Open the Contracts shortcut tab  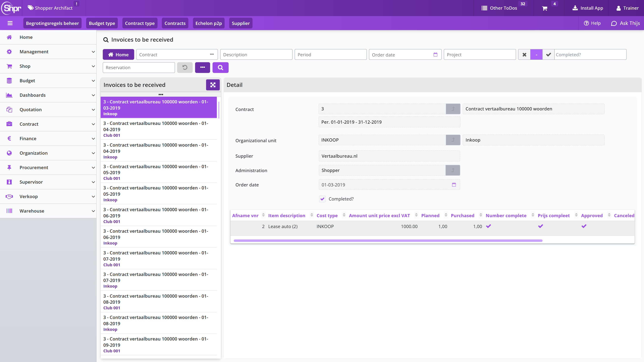pyautogui.click(x=175, y=23)
